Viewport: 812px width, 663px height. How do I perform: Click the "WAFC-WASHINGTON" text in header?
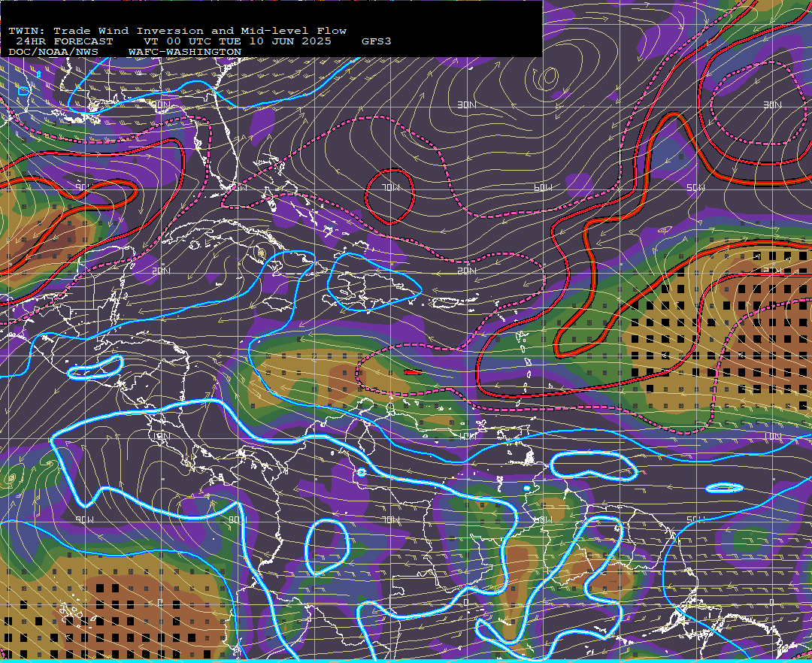pos(185,53)
